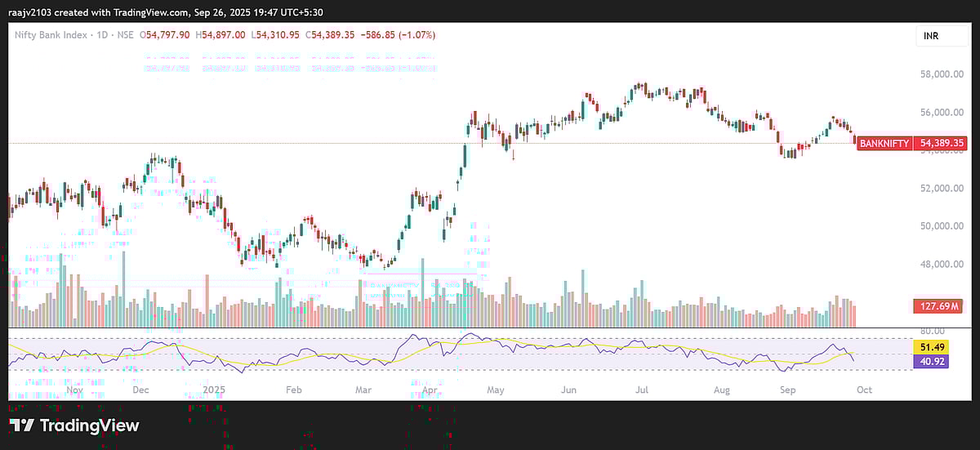980x450 pixels.
Task: Click the Sep label on time axis
Action: pyautogui.click(x=787, y=390)
